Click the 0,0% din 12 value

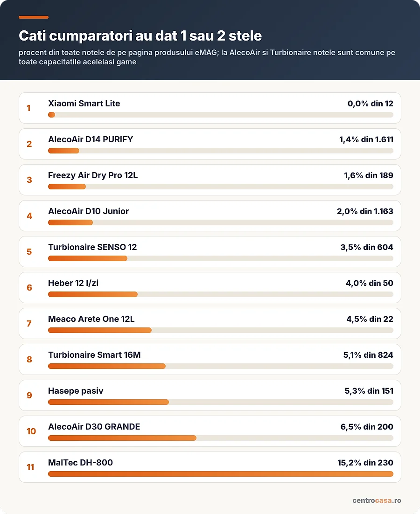(370, 104)
